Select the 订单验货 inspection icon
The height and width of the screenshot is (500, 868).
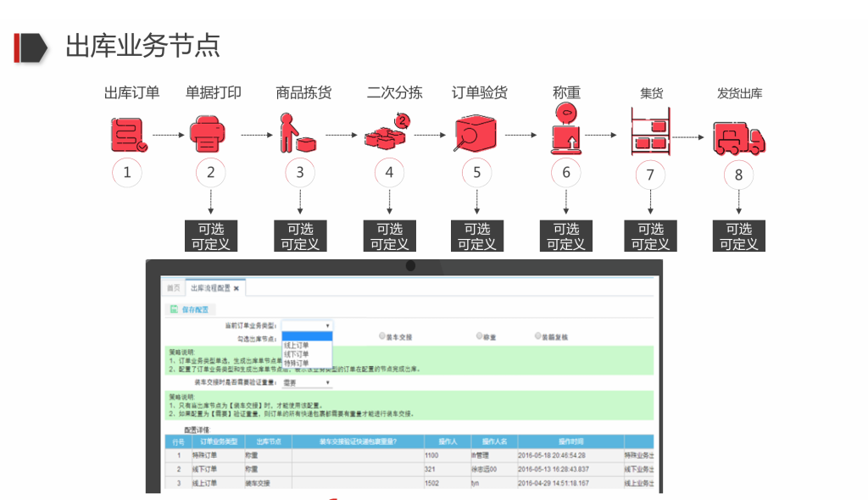[477, 134]
